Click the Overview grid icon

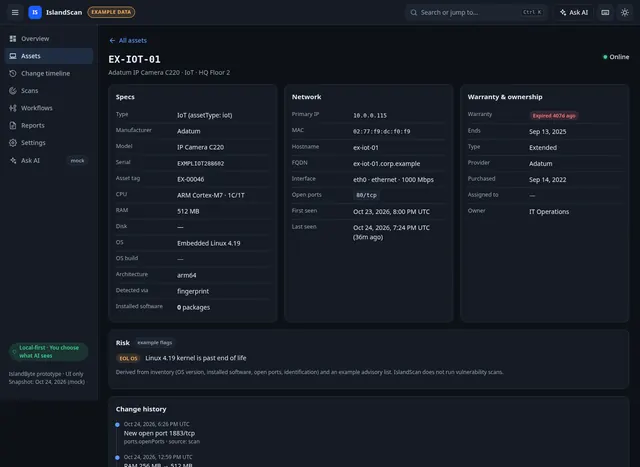pyautogui.click(x=13, y=39)
